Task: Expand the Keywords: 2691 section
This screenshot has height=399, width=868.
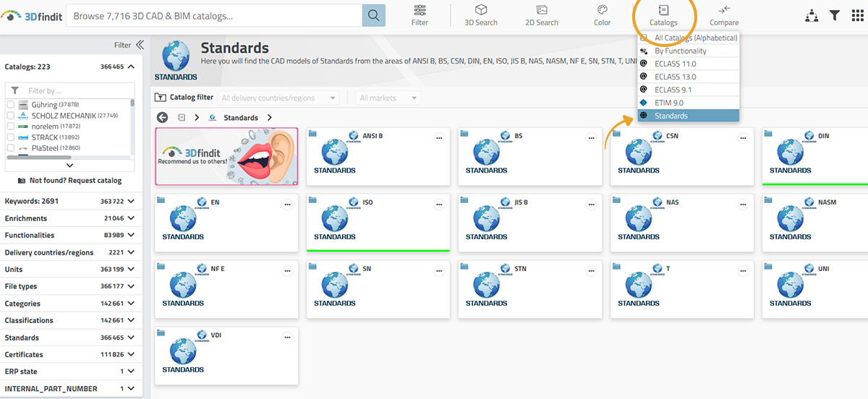Action: 71,201
